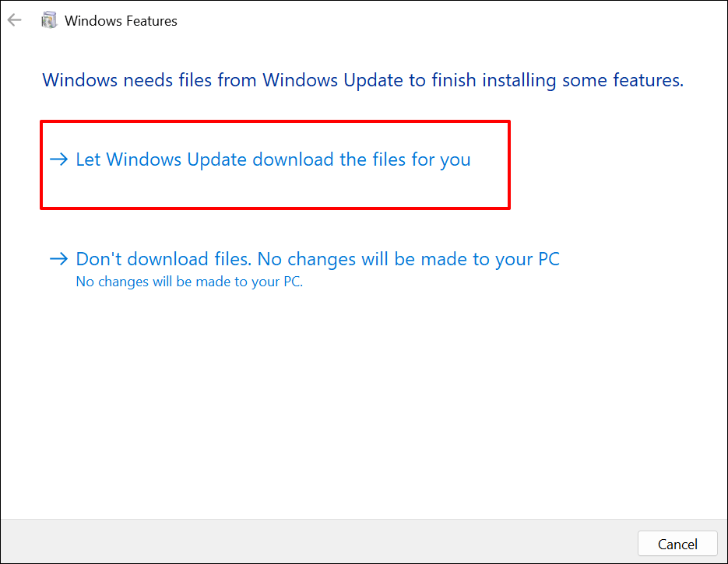728x564 pixels.
Task: Click the arrow beside Don't download files
Action: pyautogui.click(x=59, y=258)
